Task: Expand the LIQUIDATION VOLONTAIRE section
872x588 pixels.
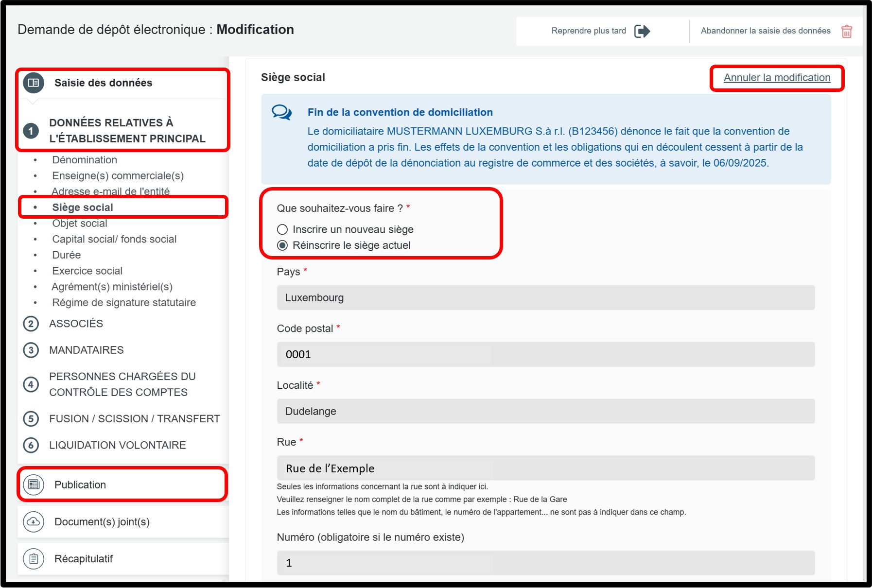Action: pos(117,445)
